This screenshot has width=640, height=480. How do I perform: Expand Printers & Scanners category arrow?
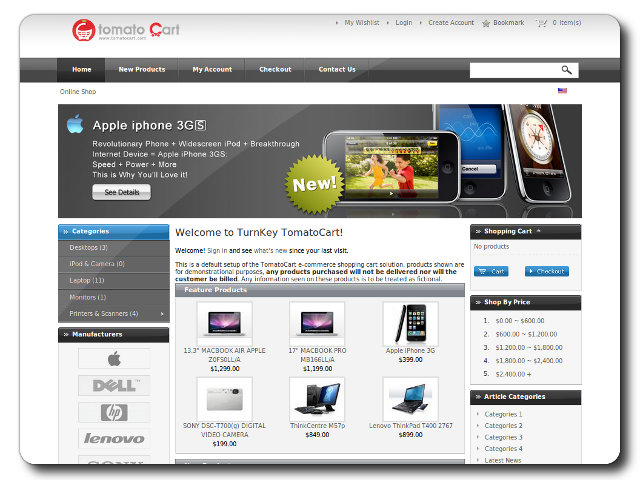[x=160, y=314]
